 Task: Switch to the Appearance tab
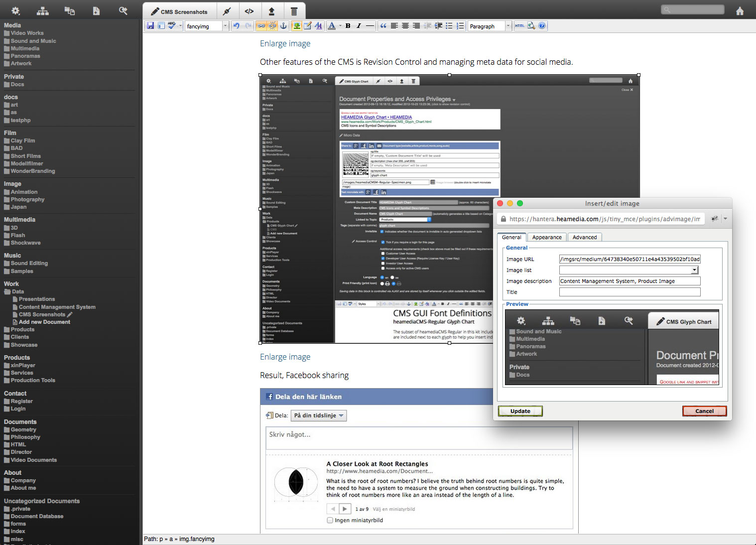pos(547,237)
